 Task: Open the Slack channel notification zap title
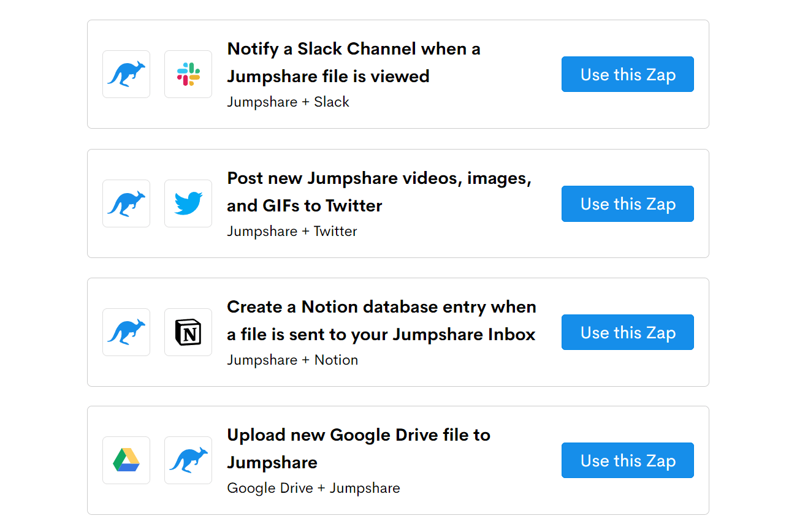tap(354, 62)
